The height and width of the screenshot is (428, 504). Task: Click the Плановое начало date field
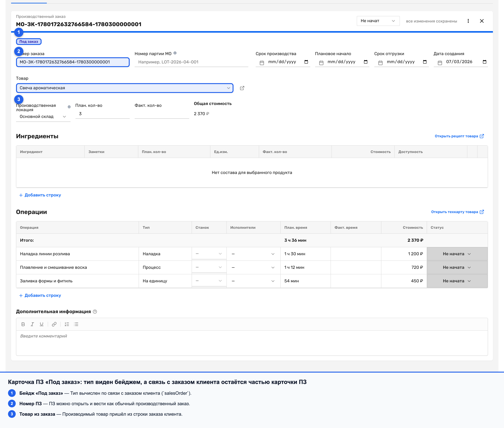pyautogui.click(x=342, y=62)
